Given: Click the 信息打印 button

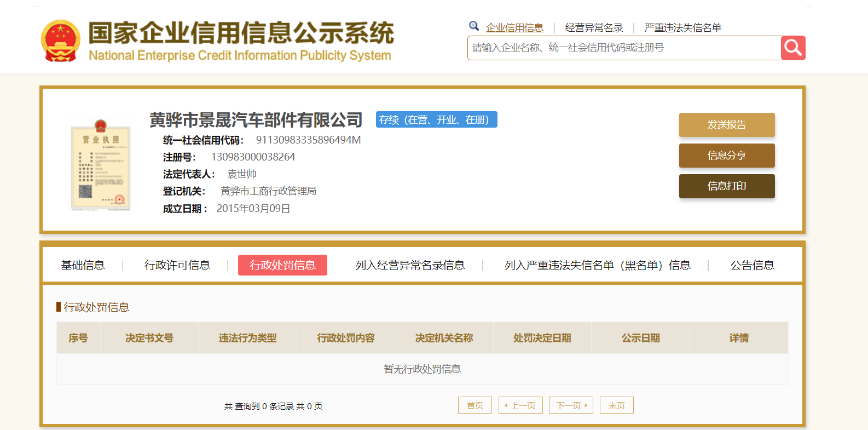Looking at the screenshot, I should point(727,186).
